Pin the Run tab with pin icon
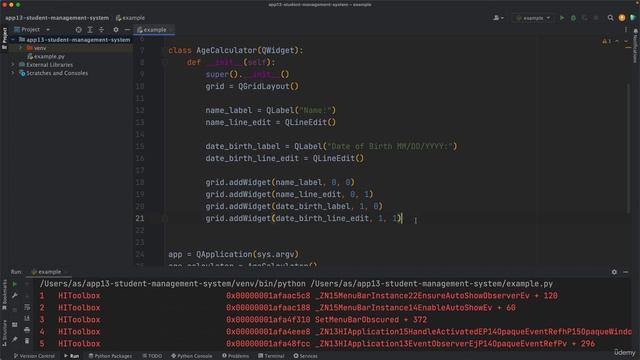Image resolution: width=640 pixels, height=360 pixels. (x=15, y=340)
